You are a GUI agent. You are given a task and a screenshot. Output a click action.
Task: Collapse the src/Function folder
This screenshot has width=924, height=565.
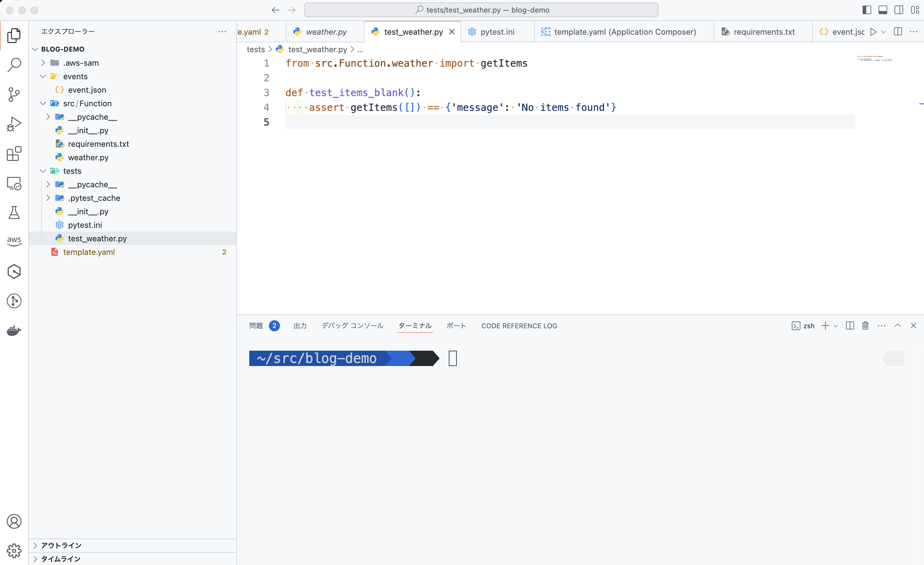[x=43, y=103]
